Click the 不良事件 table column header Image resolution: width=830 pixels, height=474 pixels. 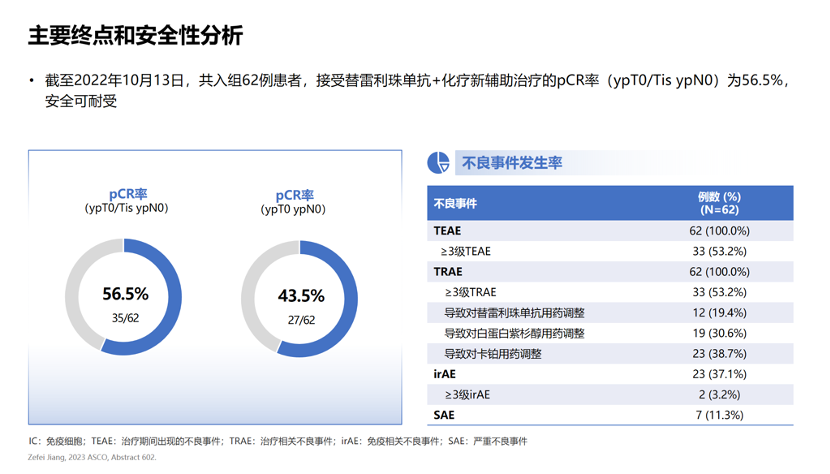pos(455,203)
